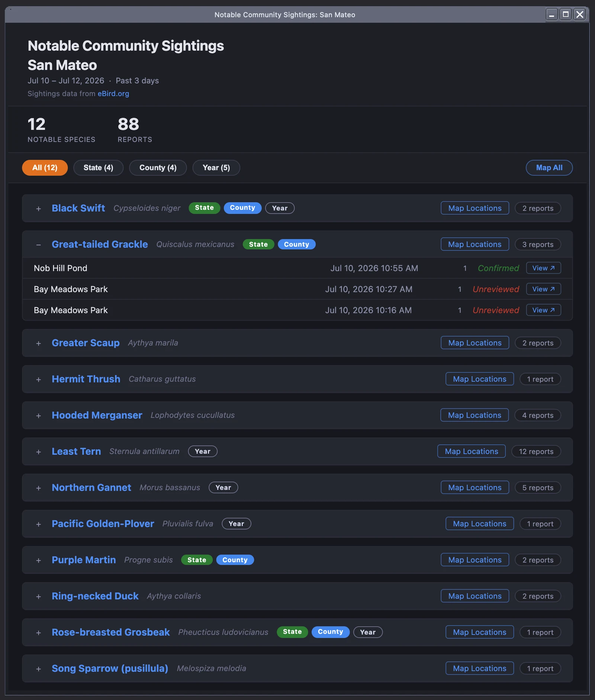The image size is (595, 700).
Task: Click the Year badge on Least Tern
Action: click(203, 451)
